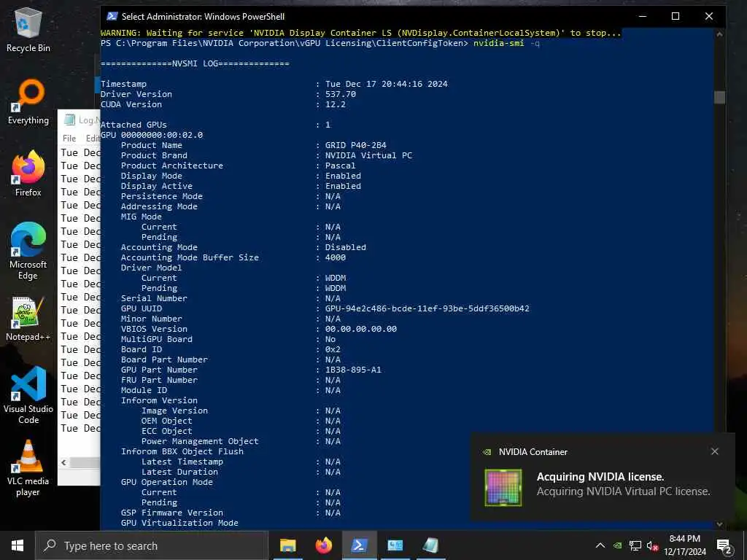Click the GPU Part Number '1B38-895-A1'
747x560 pixels.
click(353, 370)
